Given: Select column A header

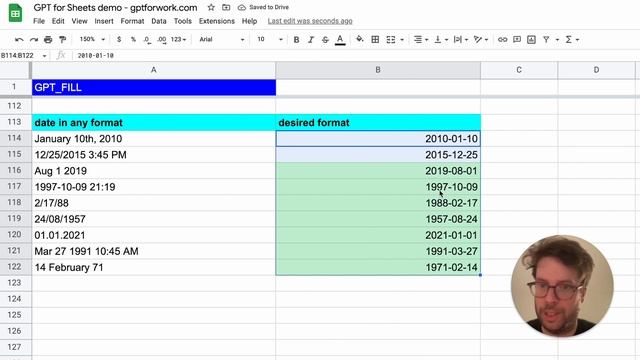Looking at the screenshot, I should click(x=154, y=70).
